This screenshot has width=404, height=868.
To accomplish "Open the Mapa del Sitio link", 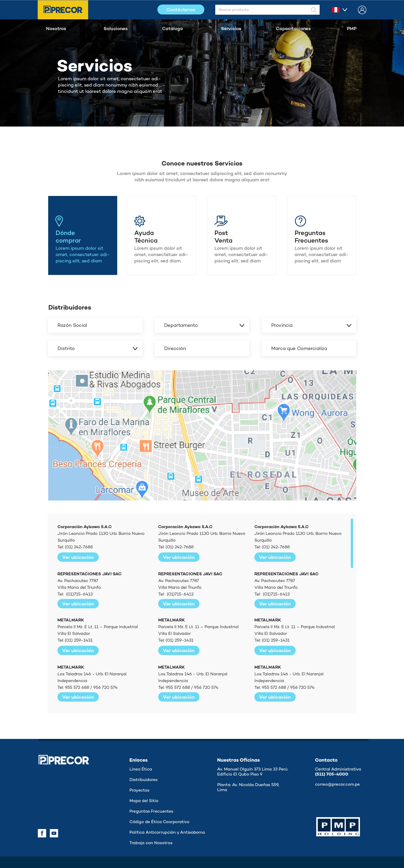I will point(144,801).
